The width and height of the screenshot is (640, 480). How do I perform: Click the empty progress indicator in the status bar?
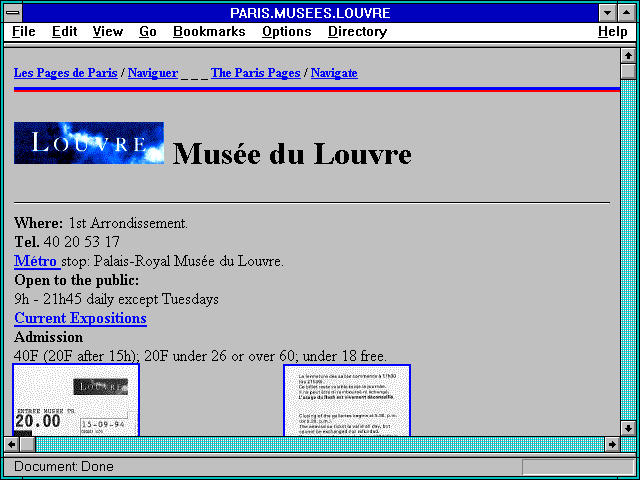click(578, 467)
